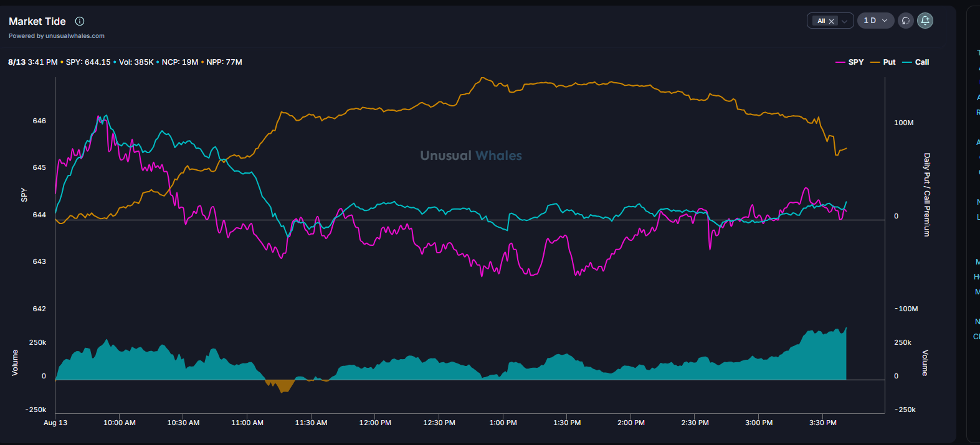Click the orange negative volume area
The height and width of the screenshot is (445, 980).
[x=283, y=385]
